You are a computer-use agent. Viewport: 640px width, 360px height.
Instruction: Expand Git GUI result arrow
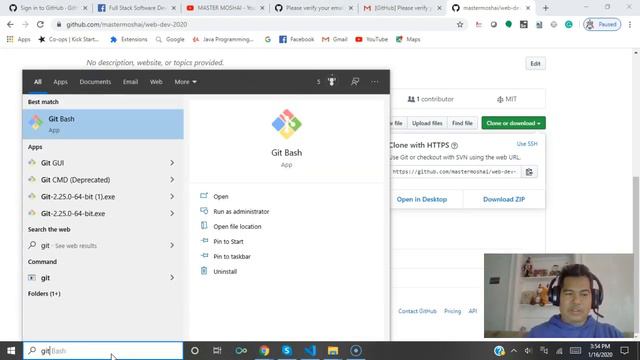click(172, 163)
